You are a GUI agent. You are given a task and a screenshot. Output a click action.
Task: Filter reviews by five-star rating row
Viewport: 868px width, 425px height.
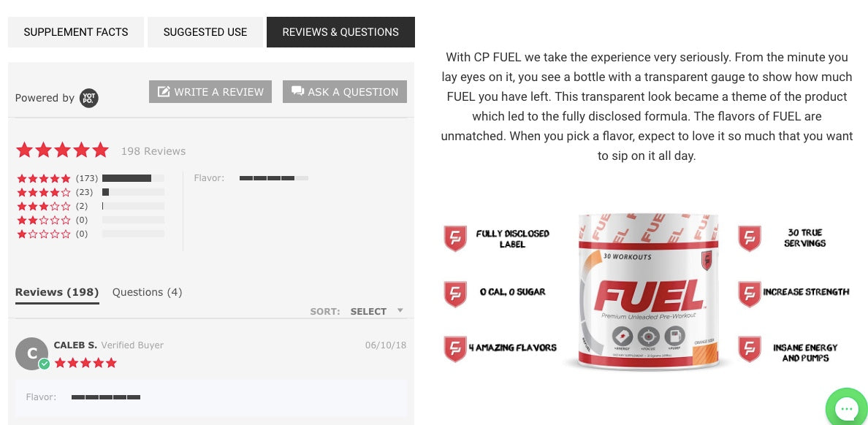coord(90,178)
